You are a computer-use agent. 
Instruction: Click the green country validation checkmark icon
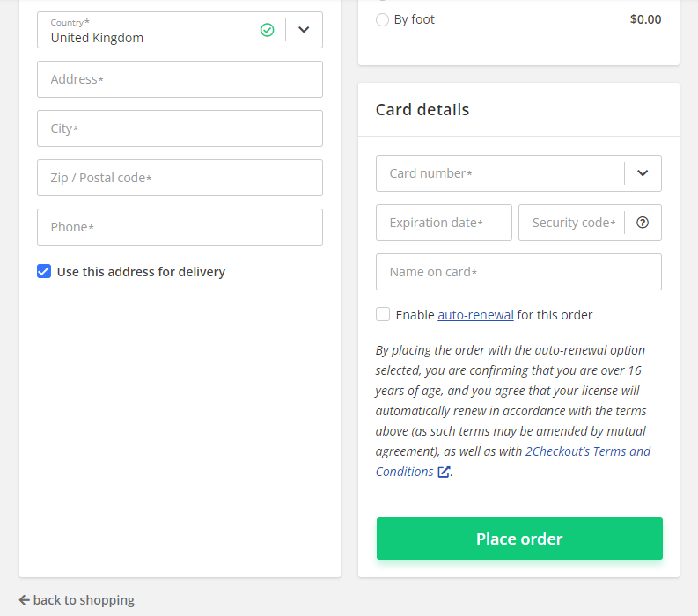pyautogui.click(x=267, y=30)
